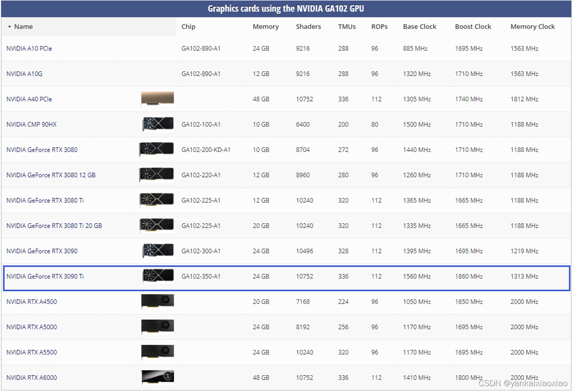Viewport: 574px width, 392px height.
Task: Select chip text GA102-300-A1
Action: (201, 251)
